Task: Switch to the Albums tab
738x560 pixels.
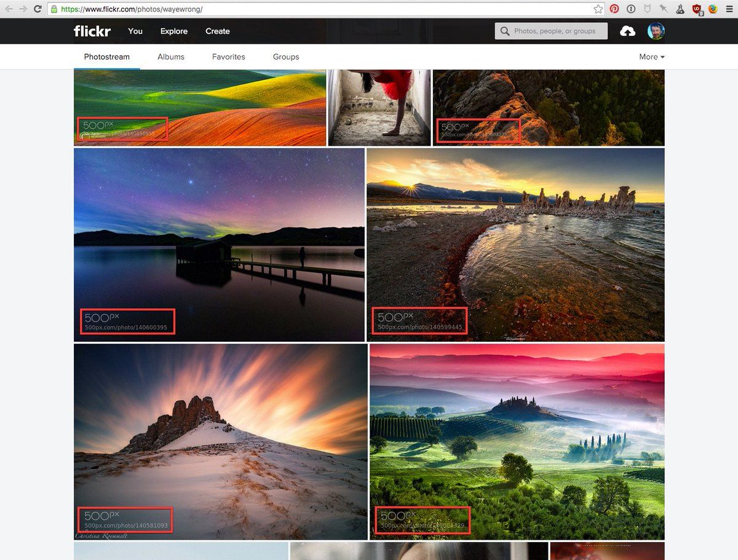Action: 171,57
